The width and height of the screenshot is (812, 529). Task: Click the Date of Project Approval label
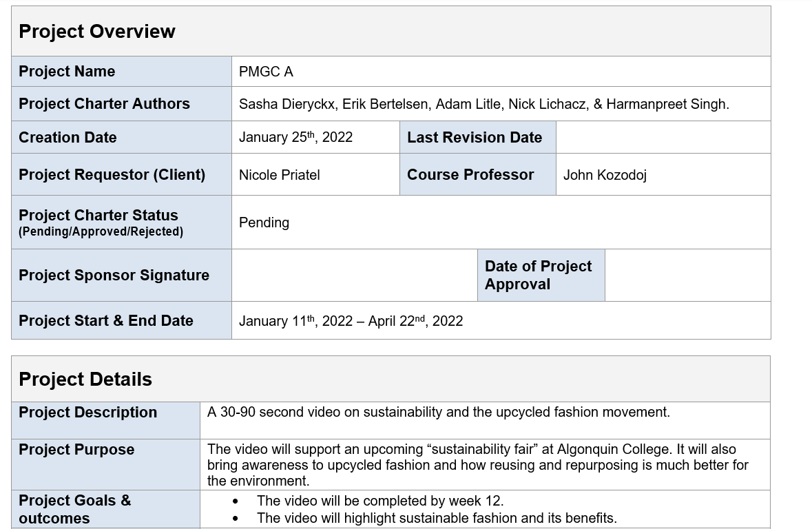(x=538, y=275)
